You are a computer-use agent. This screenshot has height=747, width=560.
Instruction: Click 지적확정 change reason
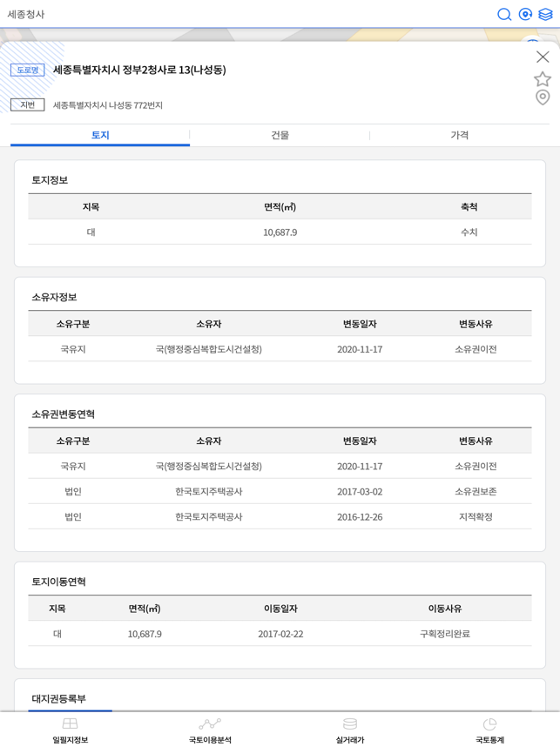click(x=476, y=517)
